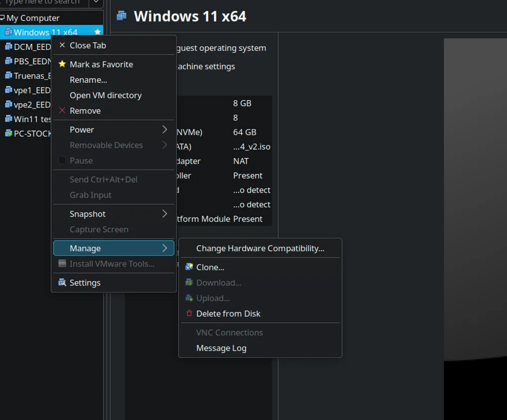Click Capture Screen menu entry
Image resolution: width=507 pixels, height=420 pixels.
point(114,229)
